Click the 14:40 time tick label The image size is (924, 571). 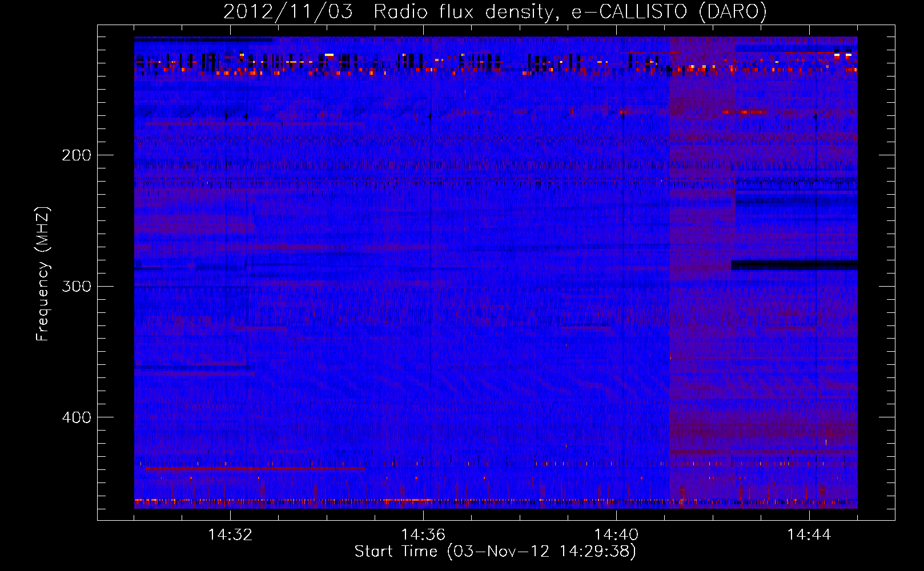[x=616, y=535]
